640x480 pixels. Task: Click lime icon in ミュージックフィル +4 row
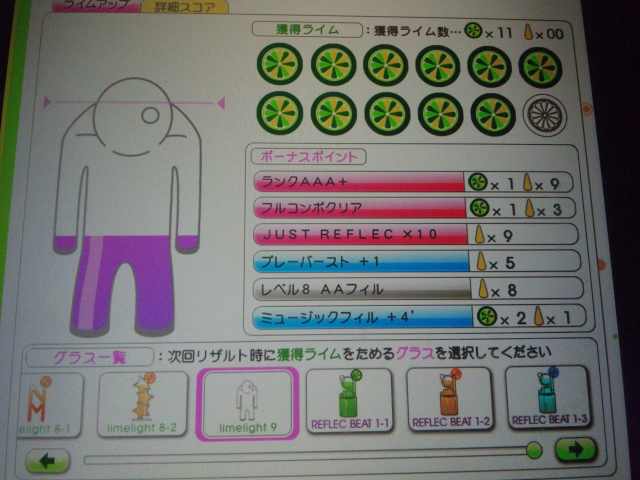click(x=487, y=316)
